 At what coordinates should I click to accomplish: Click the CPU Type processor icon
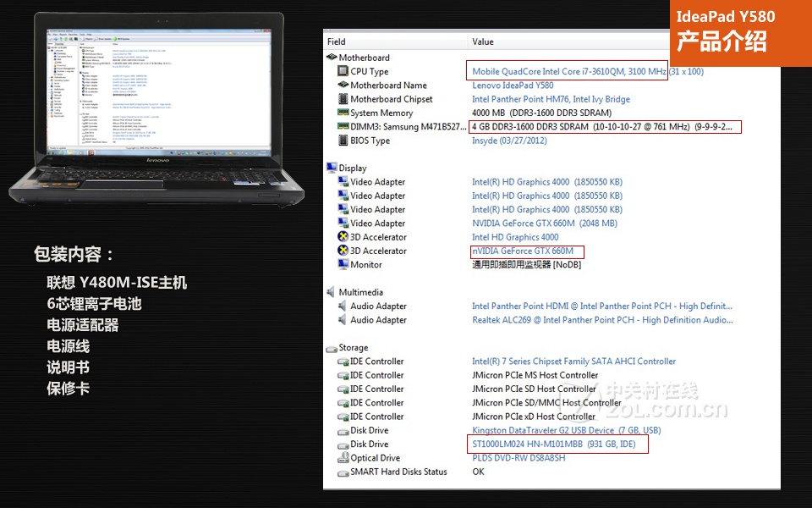(x=343, y=71)
